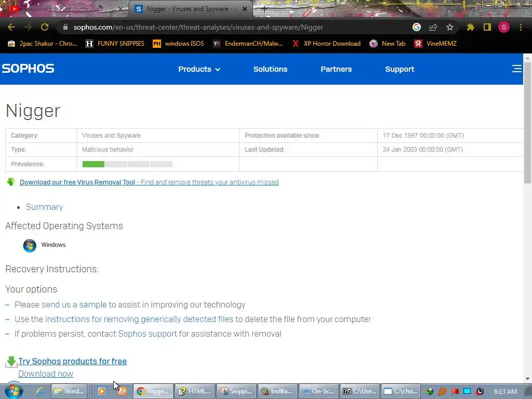The image size is (532, 399).
Task: Launch Internet Explorer from the taskbar
Action: tap(40, 391)
